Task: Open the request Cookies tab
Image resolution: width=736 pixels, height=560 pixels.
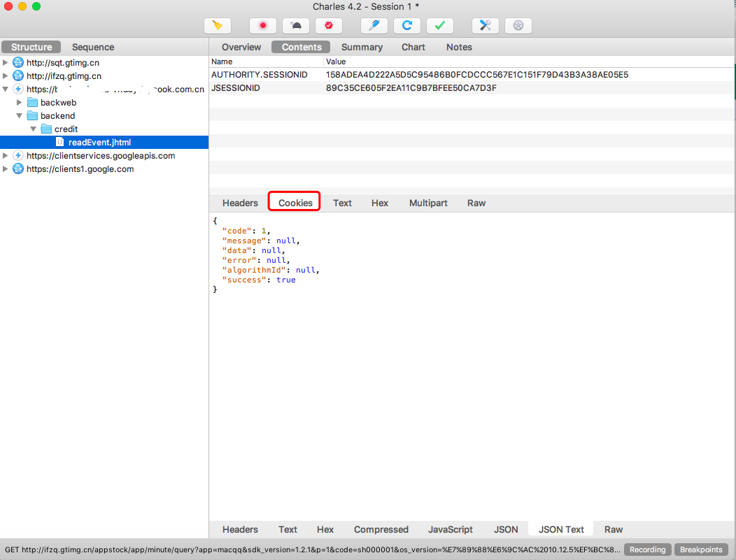Action: click(295, 203)
